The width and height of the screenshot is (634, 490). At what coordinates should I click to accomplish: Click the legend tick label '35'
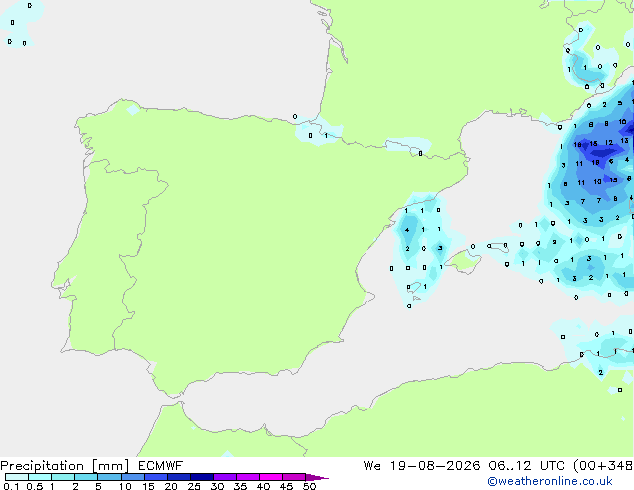240,486
